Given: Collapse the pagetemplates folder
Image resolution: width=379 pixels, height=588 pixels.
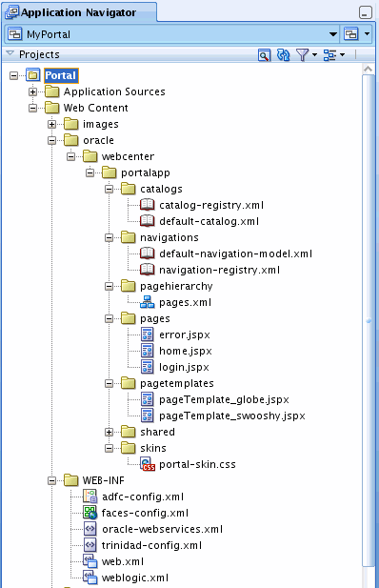Looking at the screenshot, I should point(110,383).
